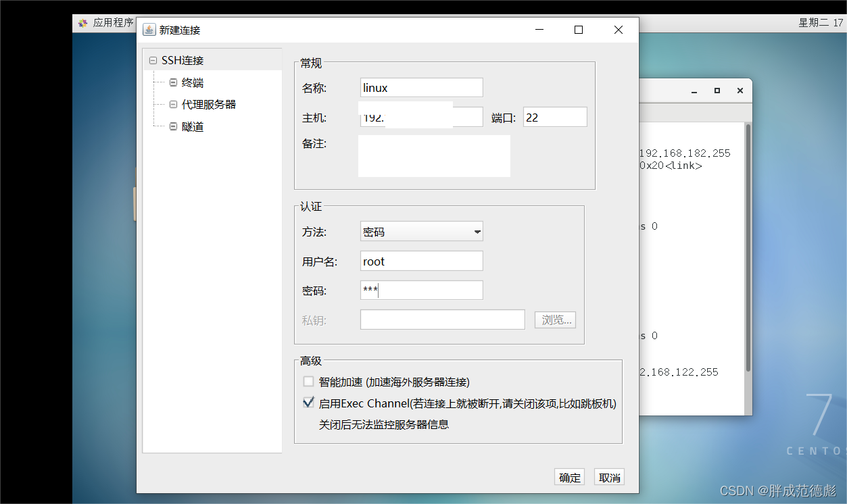Select 终端 tree item
The height and width of the screenshot is (504, 847).
(x=193, y=82)
